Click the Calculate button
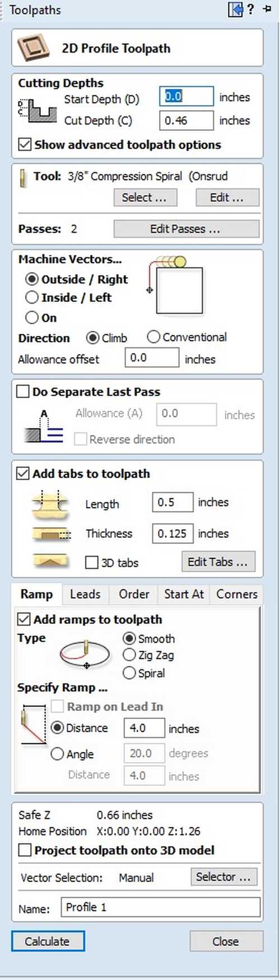The image size is (280, 980). (x=48, y=941)
